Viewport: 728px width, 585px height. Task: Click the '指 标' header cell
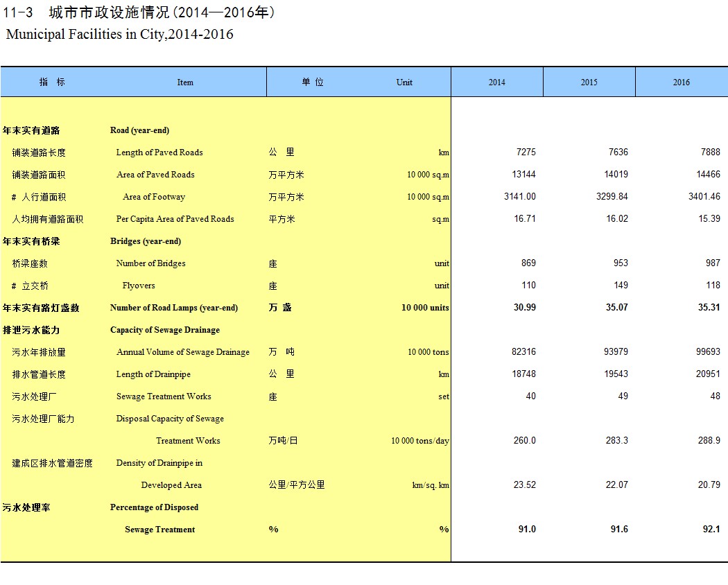pyautogui.click(x=52, y=82)
